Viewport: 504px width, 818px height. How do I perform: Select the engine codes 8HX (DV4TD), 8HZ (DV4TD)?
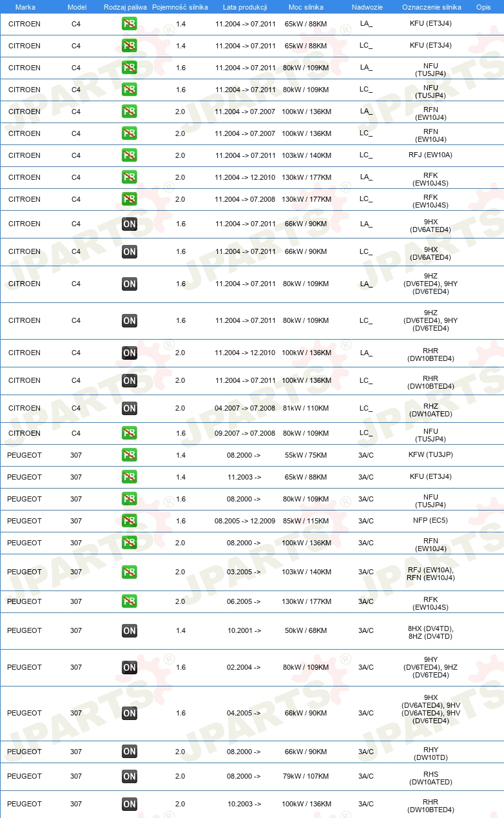(431, 632)
